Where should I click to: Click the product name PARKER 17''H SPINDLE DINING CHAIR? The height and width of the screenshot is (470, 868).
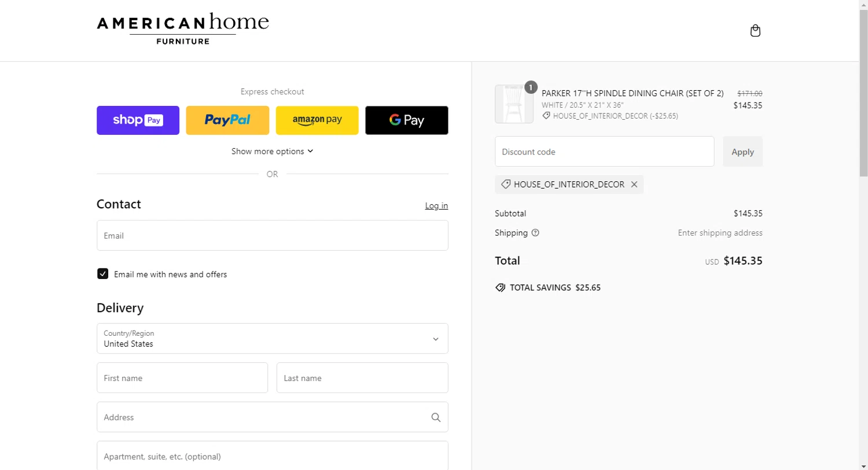point(632,93)
